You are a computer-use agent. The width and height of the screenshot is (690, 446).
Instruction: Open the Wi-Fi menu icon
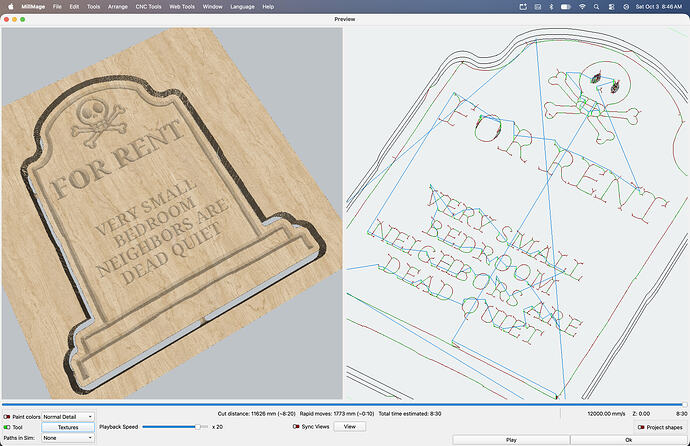pyautogui.click(x=582, y=7)
